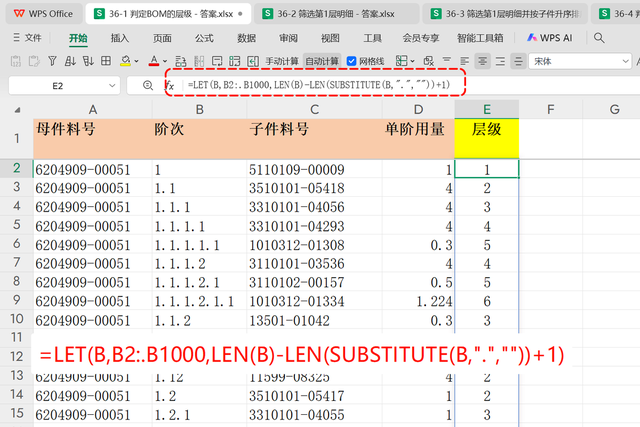Click the borders grid icon
The height and width of the screenshot is (427, 640).
coord(106,61)
